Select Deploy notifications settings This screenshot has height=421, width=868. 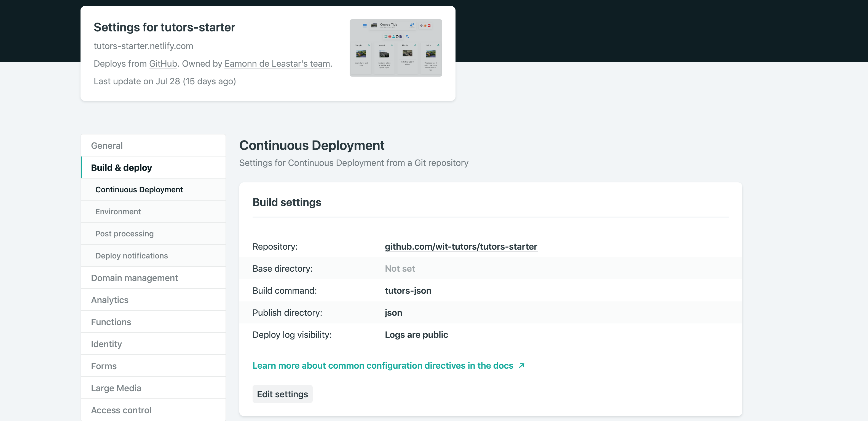(131, 256)
